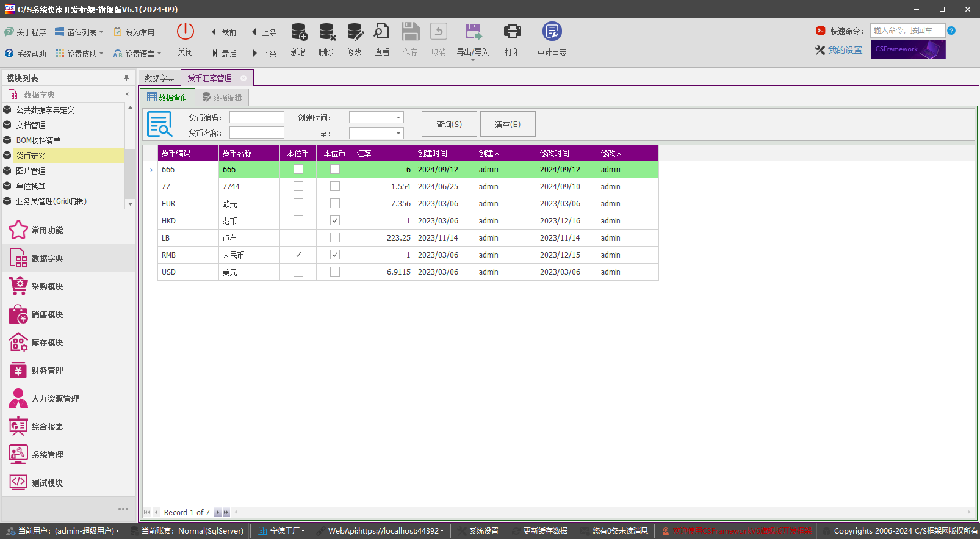Open the 当前用户 admin dropdown
Screen dimensions: 980x539
[63, 531]
